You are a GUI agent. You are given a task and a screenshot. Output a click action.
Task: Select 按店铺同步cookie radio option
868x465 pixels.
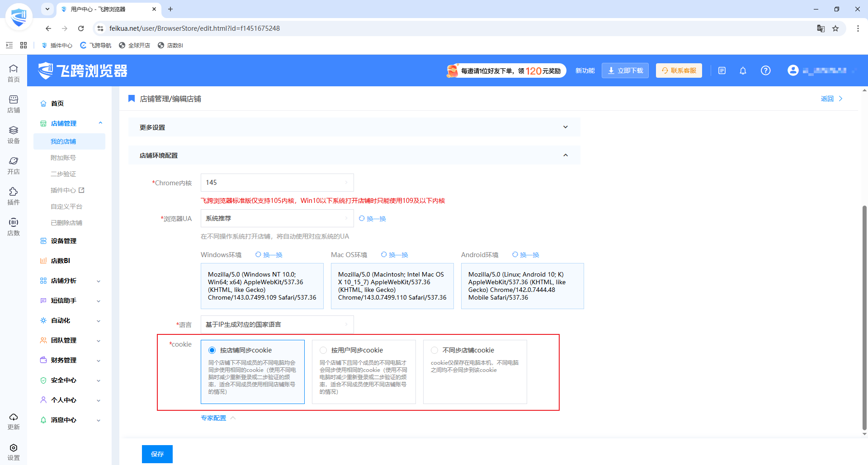[x=212, y=350]
